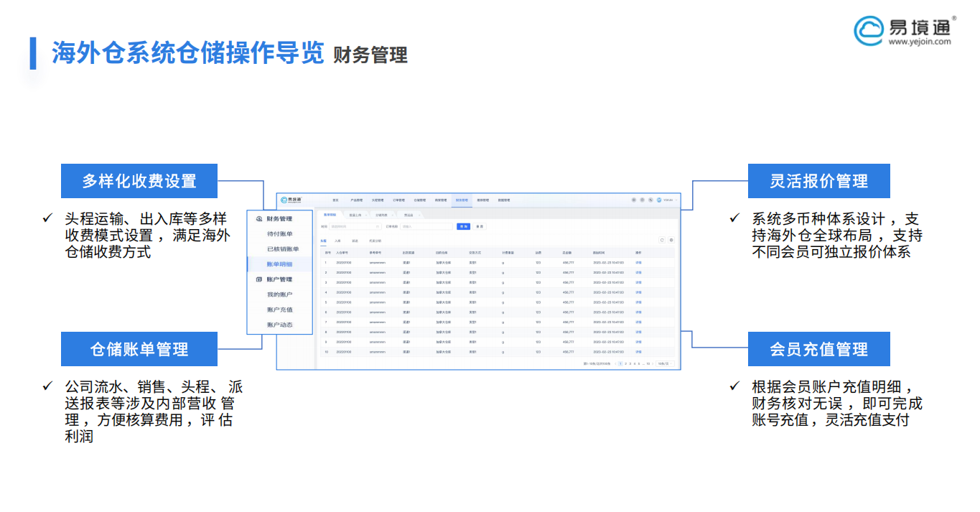
Task: Click the blue YOXUN user avatar
Action: pyautogui.click(x=659, y=200)
